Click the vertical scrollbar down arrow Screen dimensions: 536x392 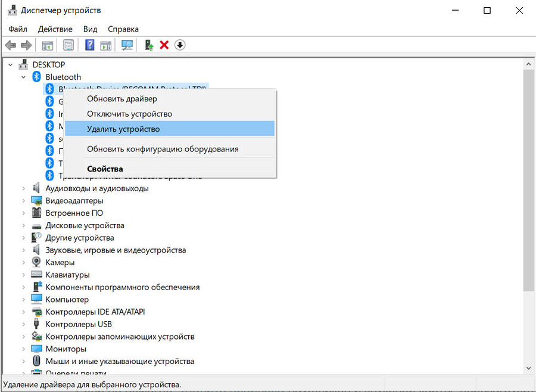pos(528,369)
